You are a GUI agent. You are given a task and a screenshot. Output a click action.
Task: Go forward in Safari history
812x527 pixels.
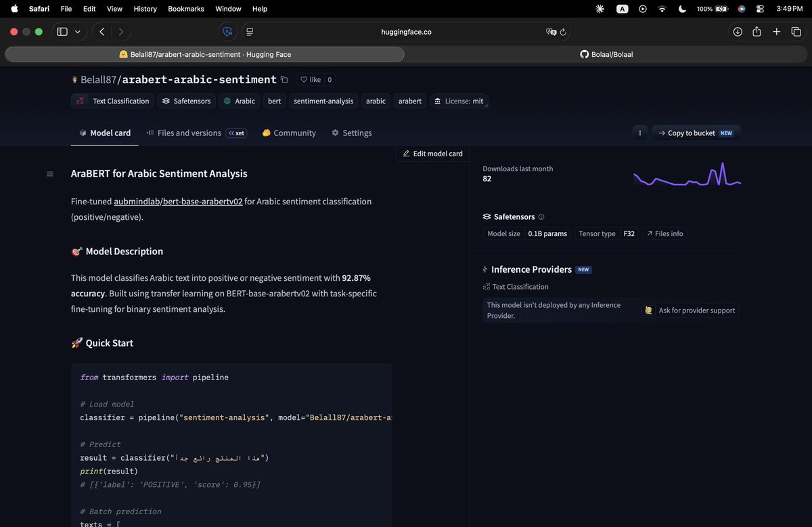121,32
